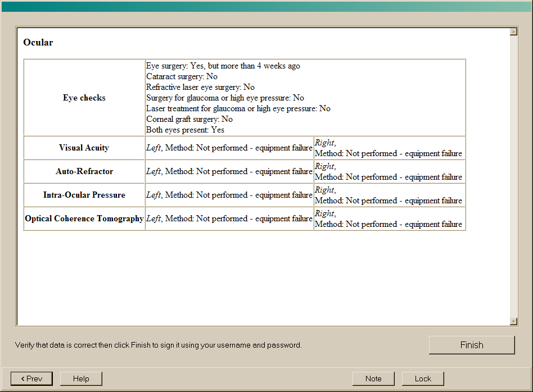Add a note with the Note button
The height and width of the screenshot is (392, 533).
click(x=373, y=379)
